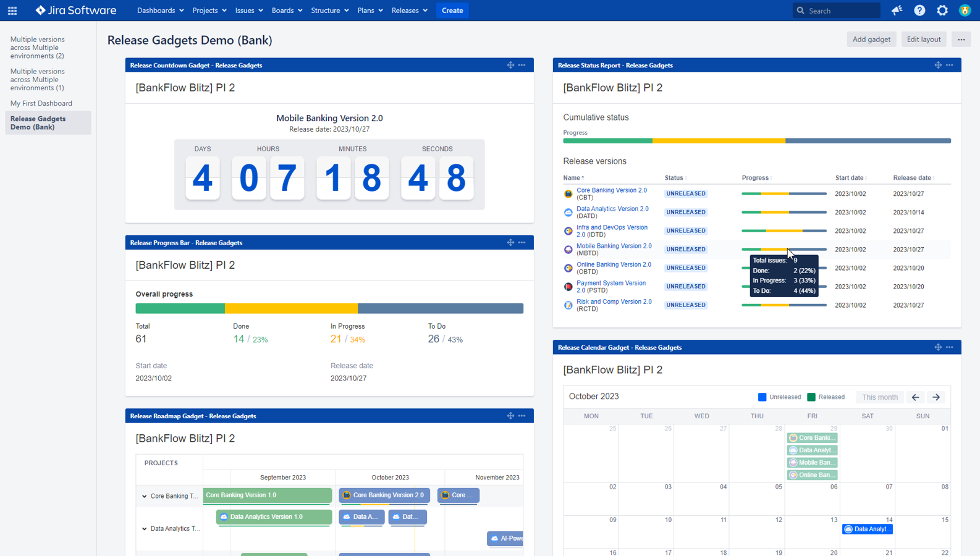This screenshot has height=556, width=980.
Task: Go to previous month in calendar
Action: click(916, 397)
